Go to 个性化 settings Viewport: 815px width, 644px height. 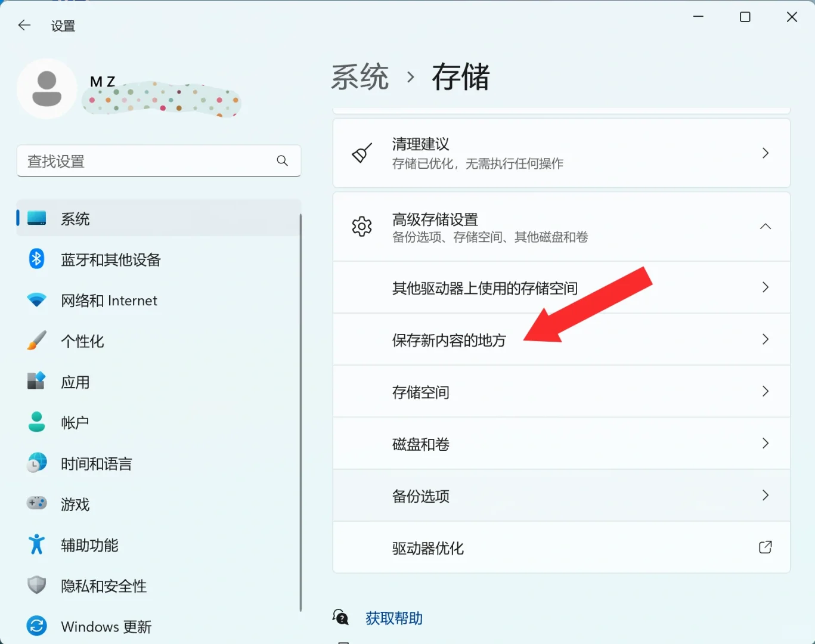click(x=159, y=340)
